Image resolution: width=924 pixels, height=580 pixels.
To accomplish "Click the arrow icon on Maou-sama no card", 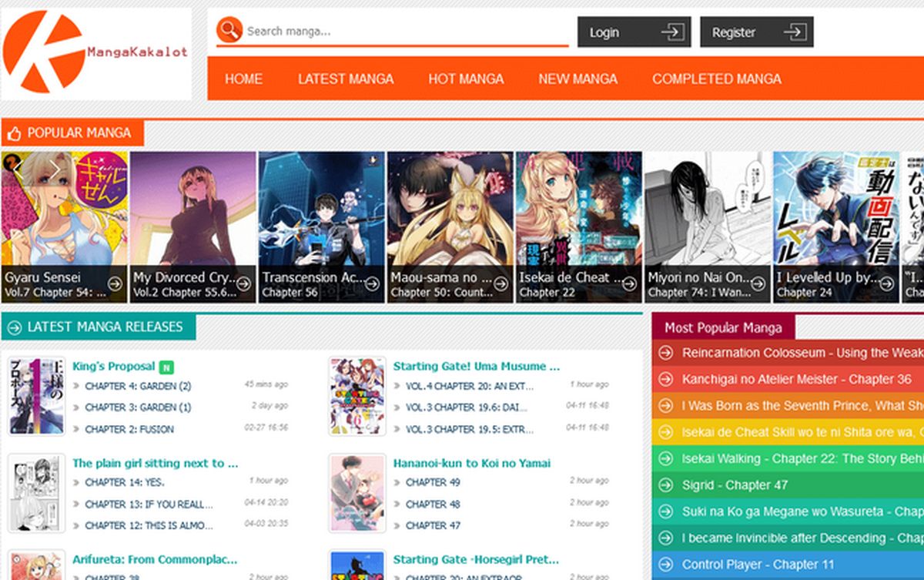I will [501, 284].
